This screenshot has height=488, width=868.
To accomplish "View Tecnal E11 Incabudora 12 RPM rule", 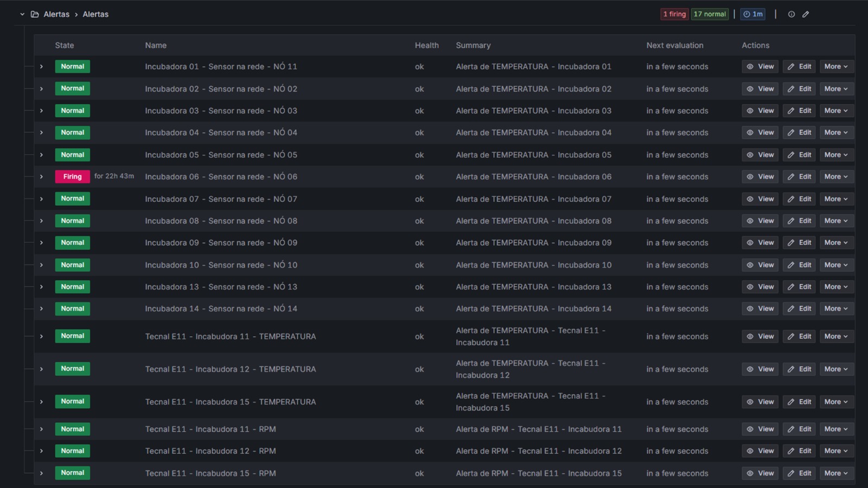I will [760, 451].
